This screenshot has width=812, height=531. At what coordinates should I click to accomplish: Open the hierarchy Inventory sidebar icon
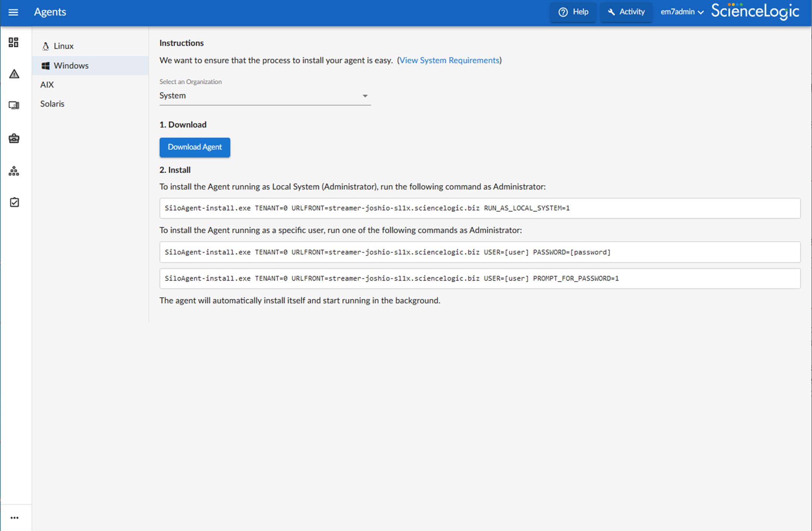coord(14,171)
